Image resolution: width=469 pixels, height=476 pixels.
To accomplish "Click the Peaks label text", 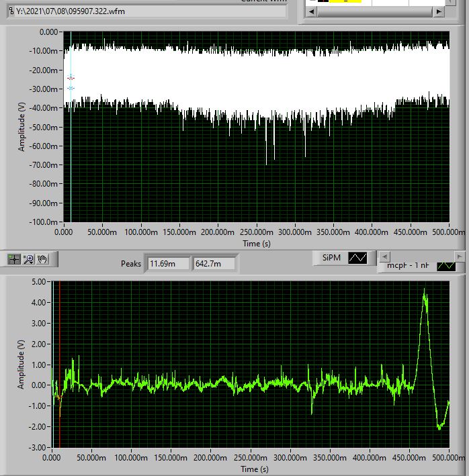I will click(x=131, y=263).
